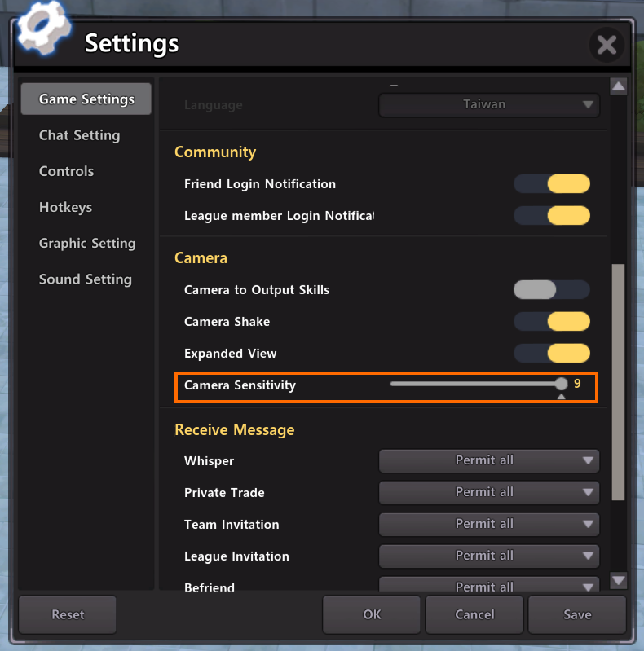Open the Graphic Setting tab
This screenshot has width=644, height=651.
[x=87, y=244]
